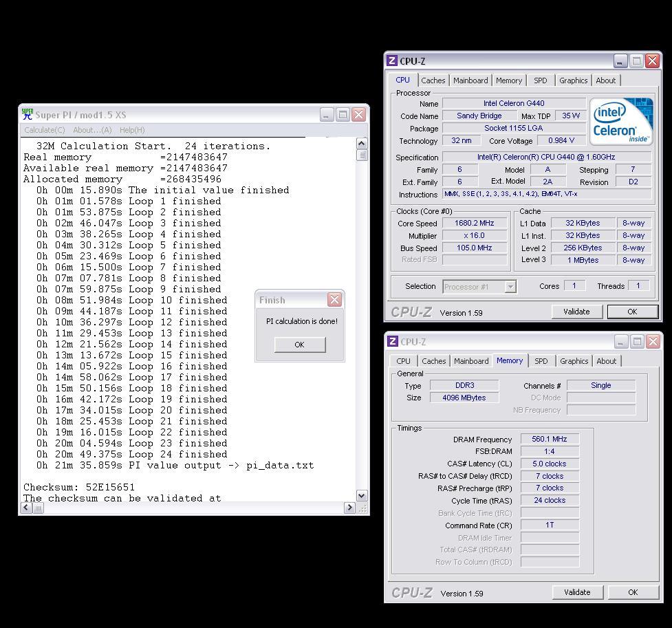Click the CPU-Z logo icon in Memory window title bar

pos(392,341)
